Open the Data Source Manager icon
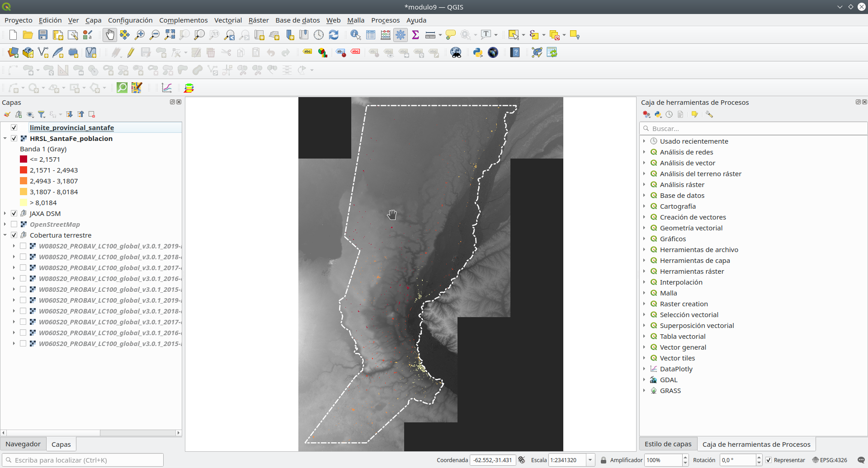The height and width of the screenshot is (468, 868). click(13, 52)
